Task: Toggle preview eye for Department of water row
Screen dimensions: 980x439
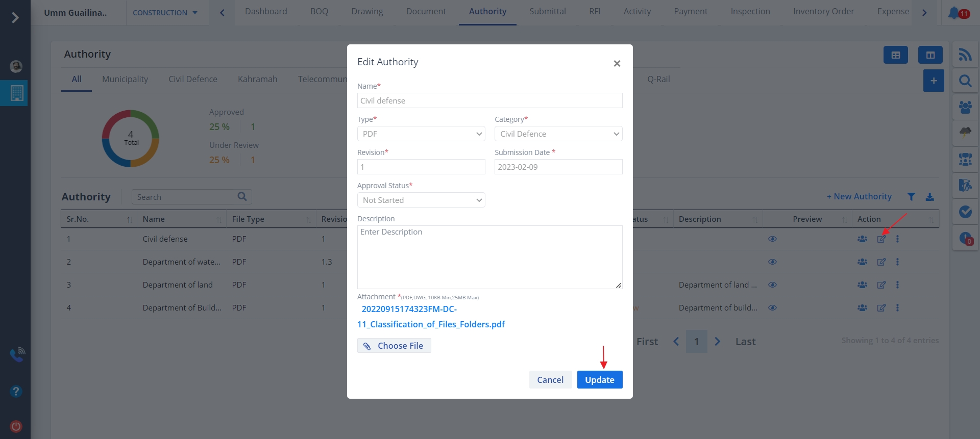Action: coord(772,262)
